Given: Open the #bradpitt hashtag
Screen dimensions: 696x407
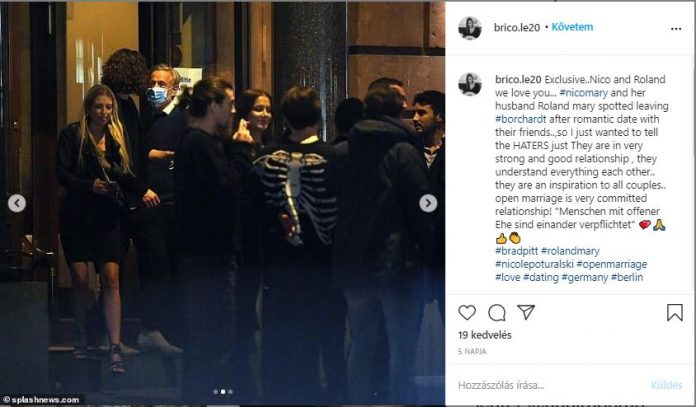Looking at the screenshot, I should coord(517,251).
